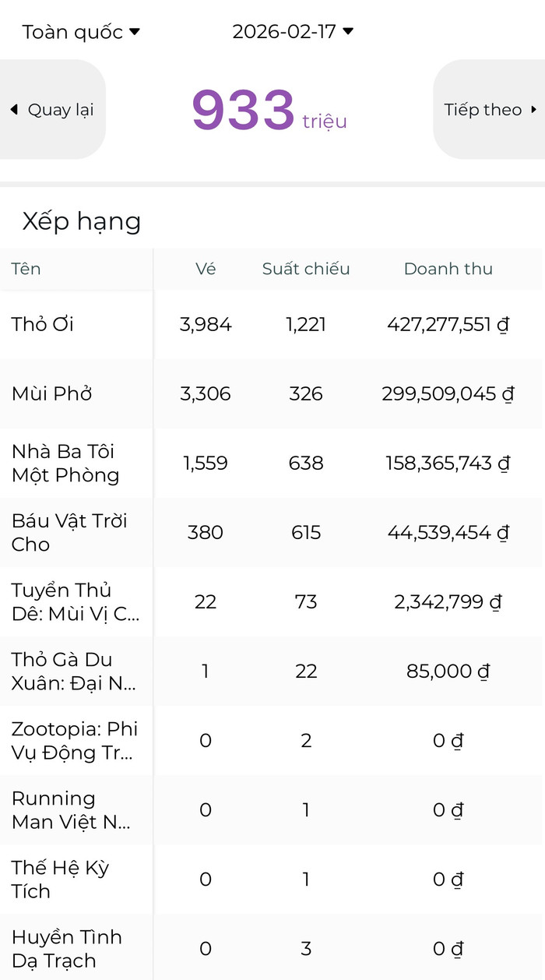This screenshot has width=545, height=980.
Task: Open Báu Vật Trời Cho row
Action: click(69, 532)
